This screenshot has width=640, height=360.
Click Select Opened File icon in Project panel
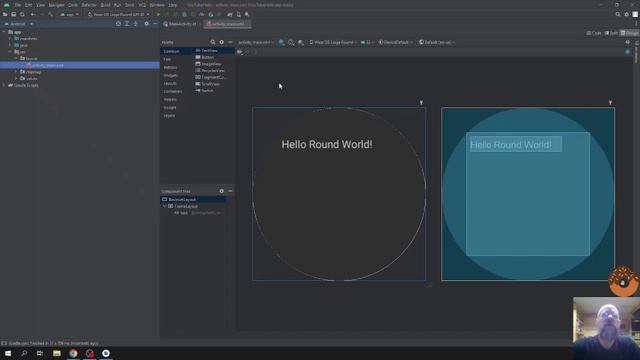pyautogui.click(x=118, y=24)
